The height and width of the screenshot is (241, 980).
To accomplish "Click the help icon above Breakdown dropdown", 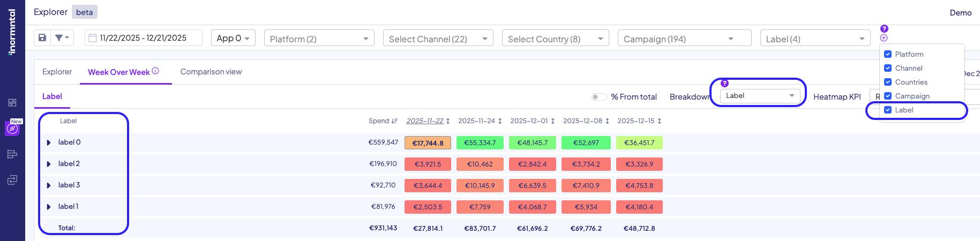I will click(x=724, y=83).
